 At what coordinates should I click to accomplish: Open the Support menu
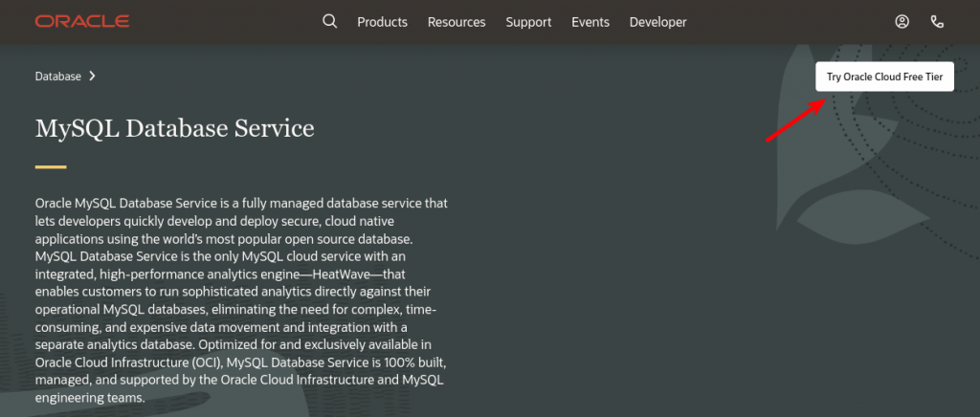528,22
